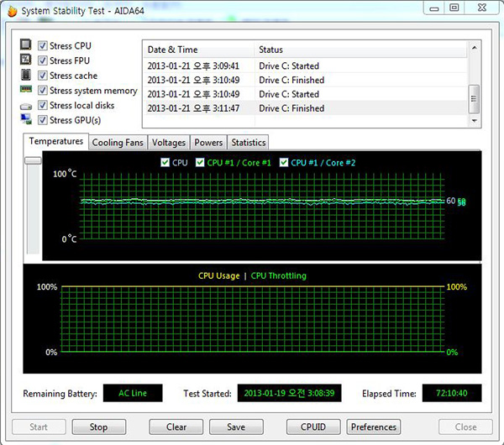The width and height of the screenshot is (504, 445).
Task: Uncheck the Stress GPU(s) checkbox
Action: point(43,120)
